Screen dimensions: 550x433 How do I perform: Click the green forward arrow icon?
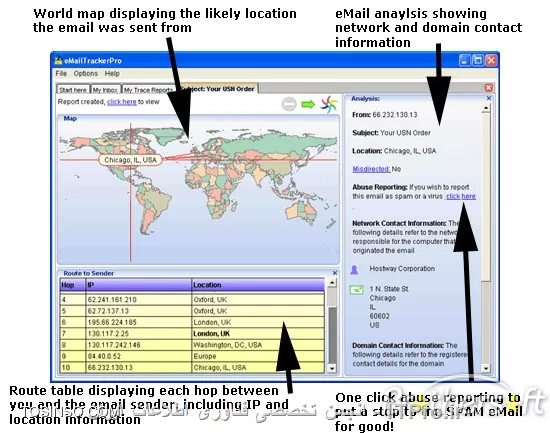[x=308, y=104]
